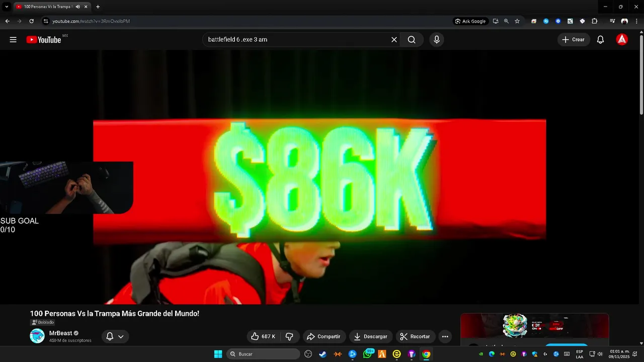This screenshot has height=362, width=644.
Task: Open Chrome extensions puzzle icon
Action: [x=595, y=21]
